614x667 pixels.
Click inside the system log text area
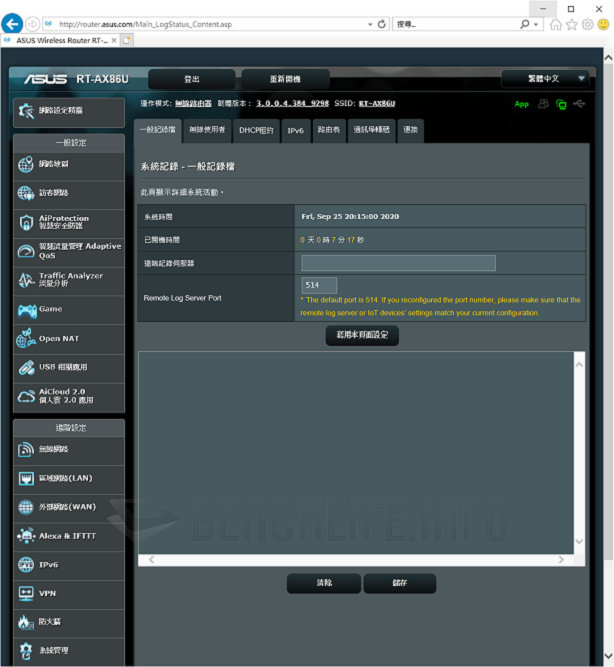pyautogui.click(x=356, y=453)
